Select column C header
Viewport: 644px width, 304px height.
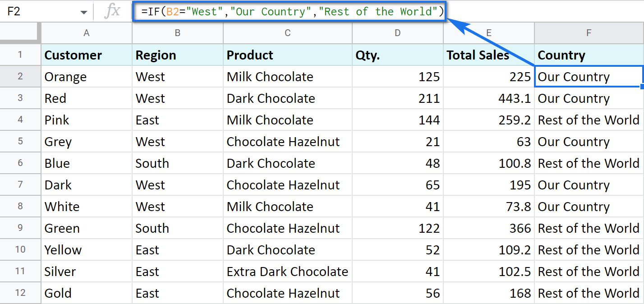coord(288,33)
